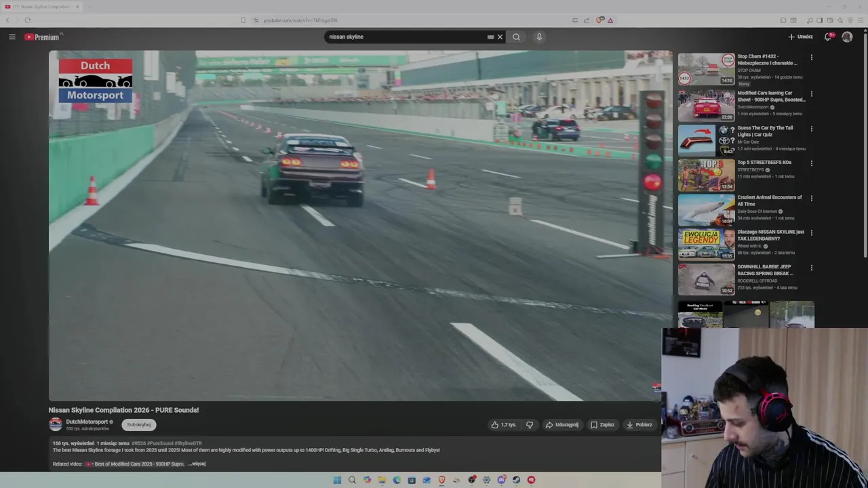Open the DutchMotorsport channel avatar
Viewport: 868px width, 488px height.
56,424
